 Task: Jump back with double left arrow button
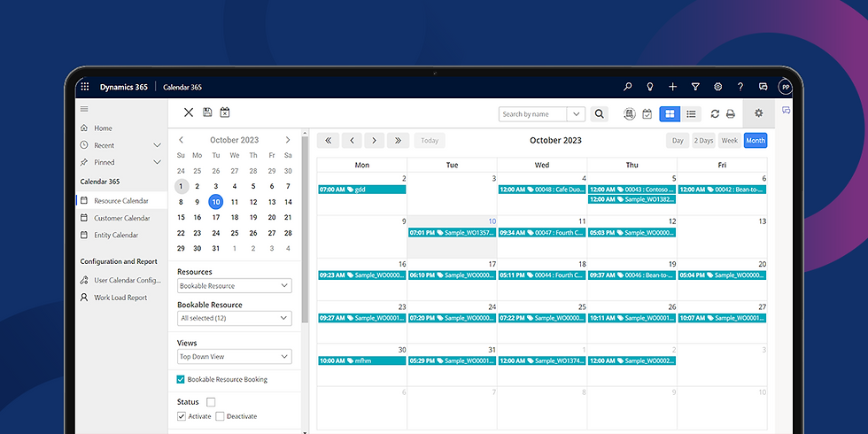coord(329,141)
